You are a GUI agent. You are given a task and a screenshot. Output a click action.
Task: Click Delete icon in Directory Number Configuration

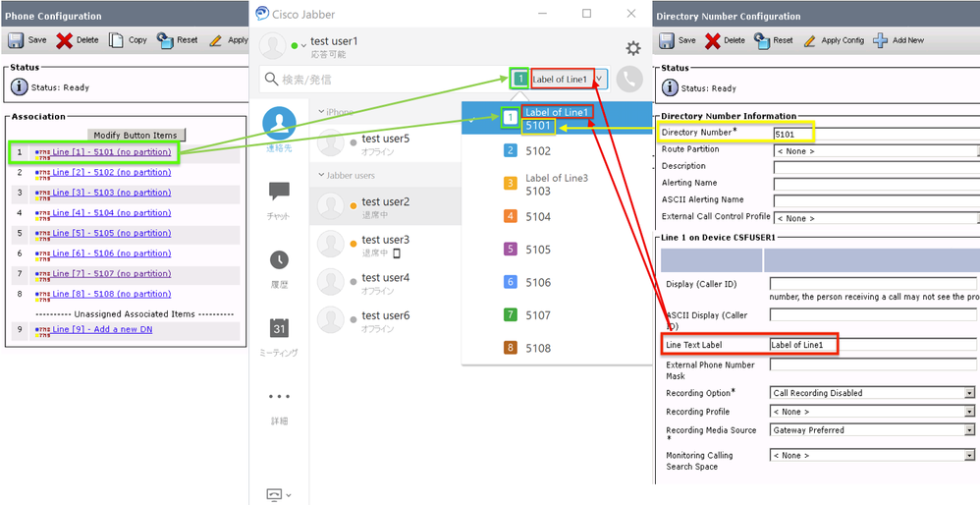[x=713, y=40]
